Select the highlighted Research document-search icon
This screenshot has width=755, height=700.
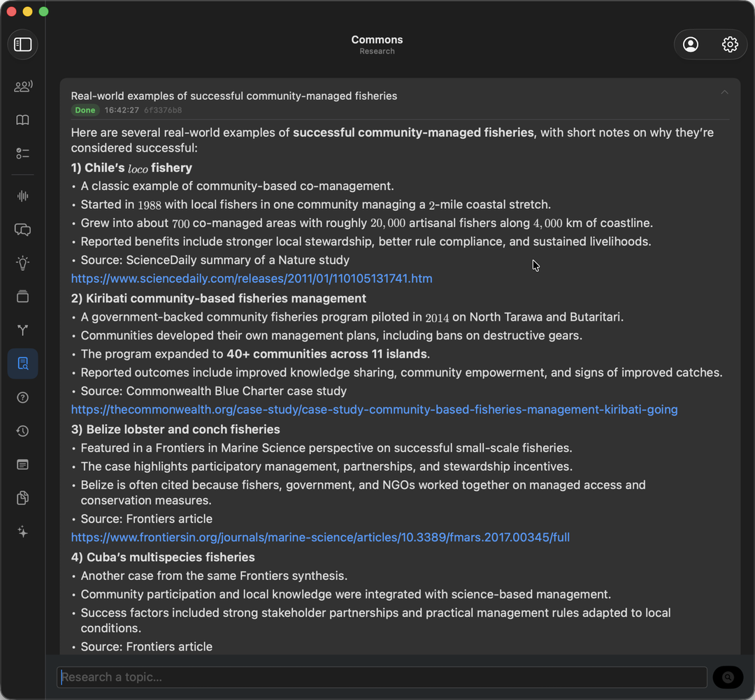(22, 363)
